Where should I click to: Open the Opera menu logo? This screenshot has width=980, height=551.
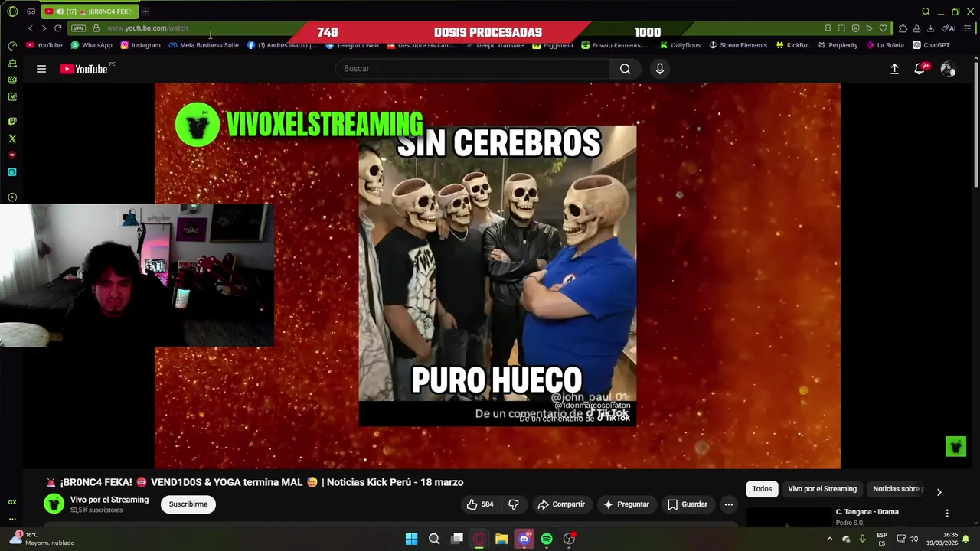click(x=12, y=11)
